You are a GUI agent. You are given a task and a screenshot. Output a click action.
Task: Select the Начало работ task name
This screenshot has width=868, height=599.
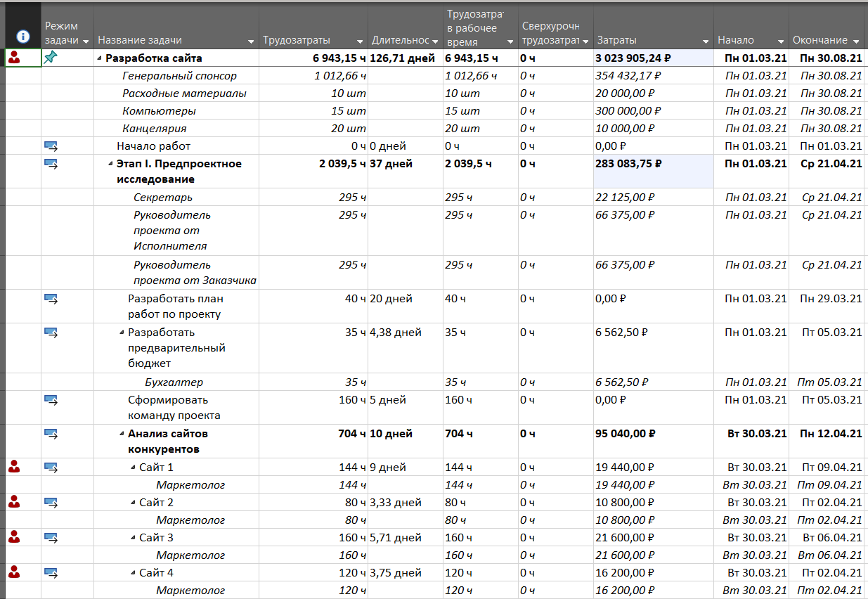tap(153, 146)
